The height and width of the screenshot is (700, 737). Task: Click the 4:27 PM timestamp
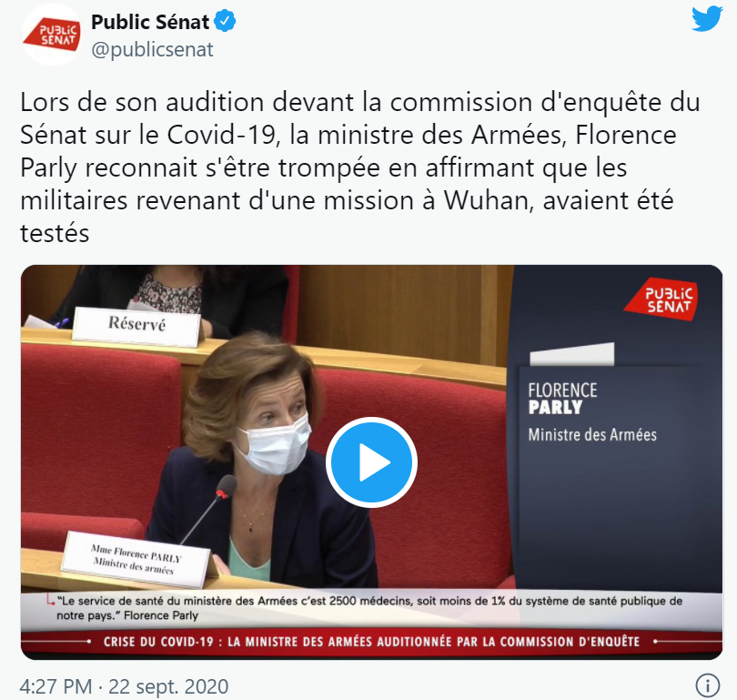point(56,686)
